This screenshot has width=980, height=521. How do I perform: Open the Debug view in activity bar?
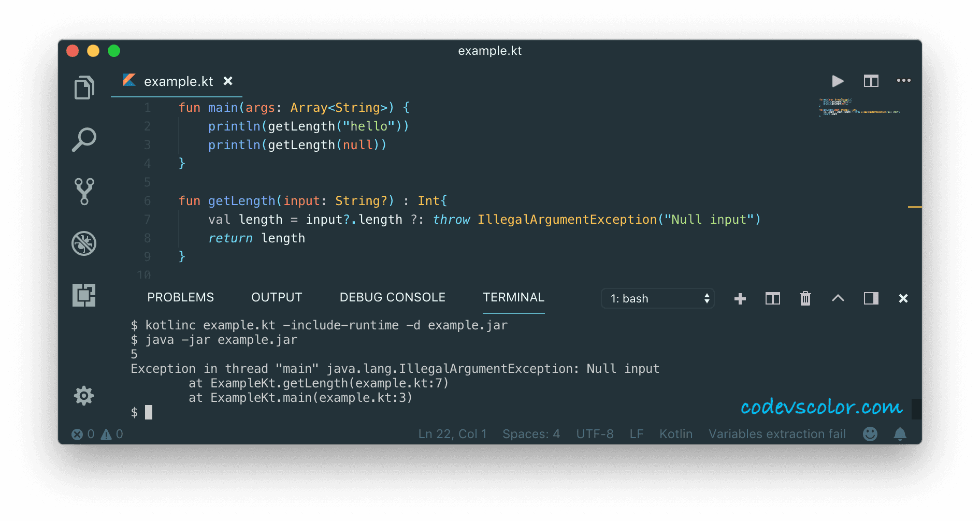click(84, 243)
